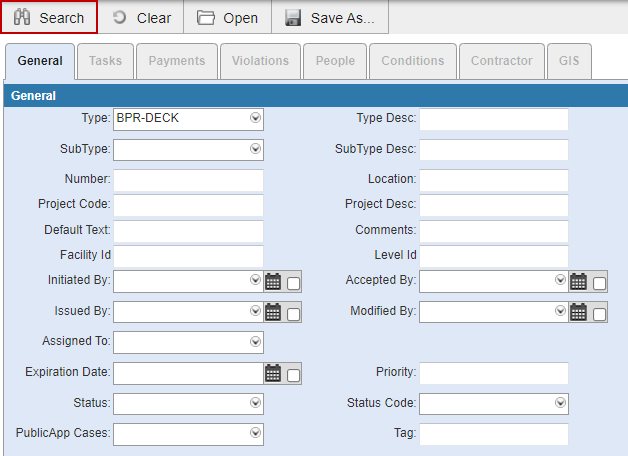Viewport: 628px width, 456px height.
Task: Enable the Accepted By checkbox
Action: coord(599,283)
